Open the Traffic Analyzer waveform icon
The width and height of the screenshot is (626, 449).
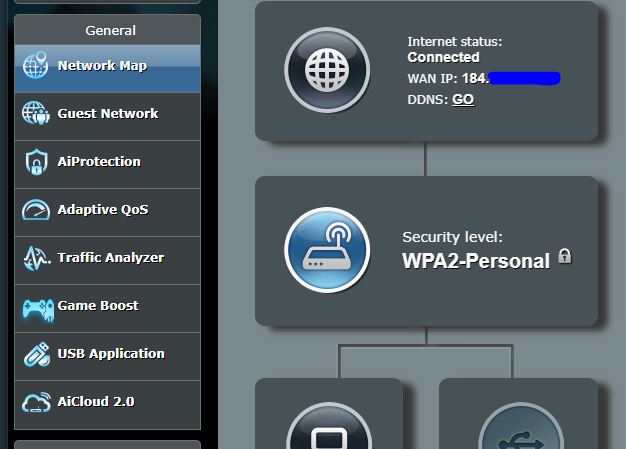pos(36,258)
